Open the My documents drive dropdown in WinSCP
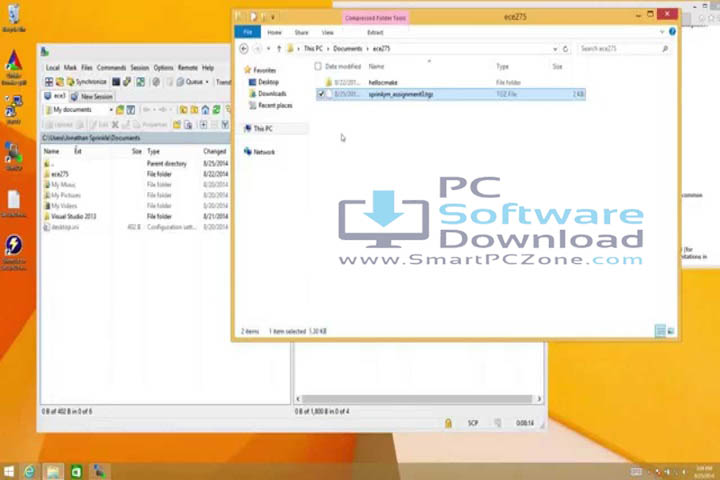This screenshot has height=480, width=720. tap(111, 109)
